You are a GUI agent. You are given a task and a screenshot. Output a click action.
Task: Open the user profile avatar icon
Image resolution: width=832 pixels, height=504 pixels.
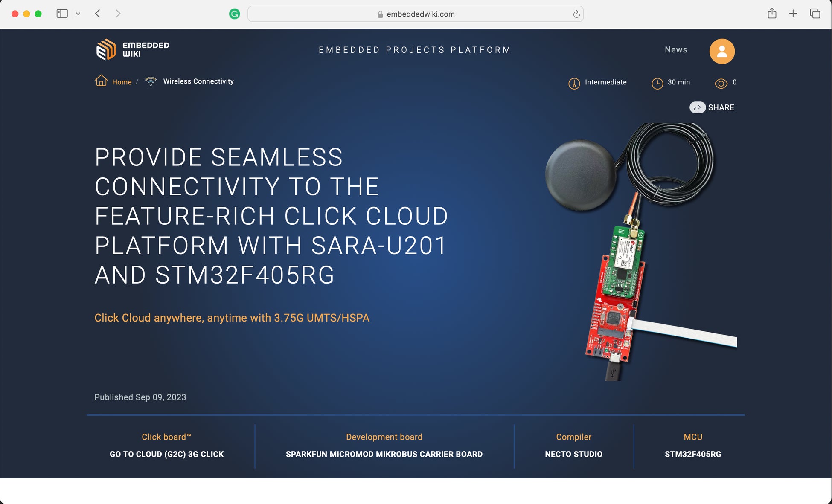pyautogui.click(x=721, y=51)
